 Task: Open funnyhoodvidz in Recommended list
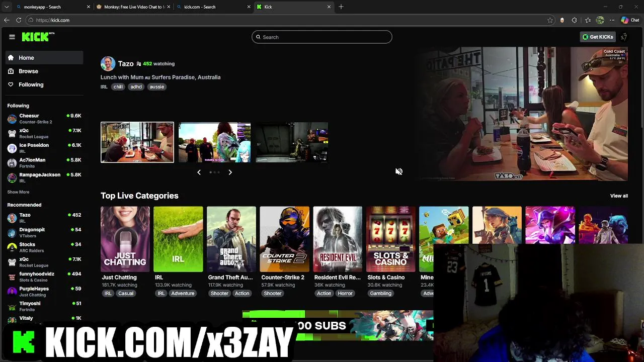pos(44,277)
